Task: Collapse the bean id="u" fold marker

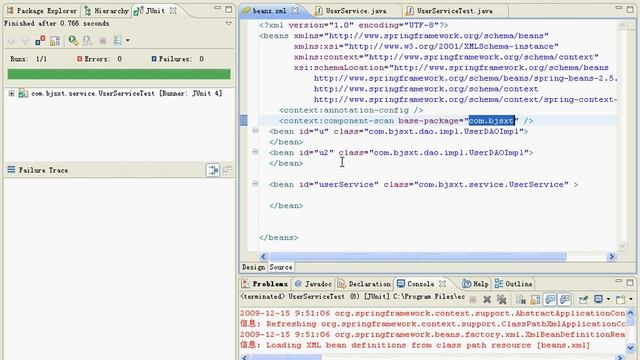Action: pyautogui.click(x=255, y=131)
